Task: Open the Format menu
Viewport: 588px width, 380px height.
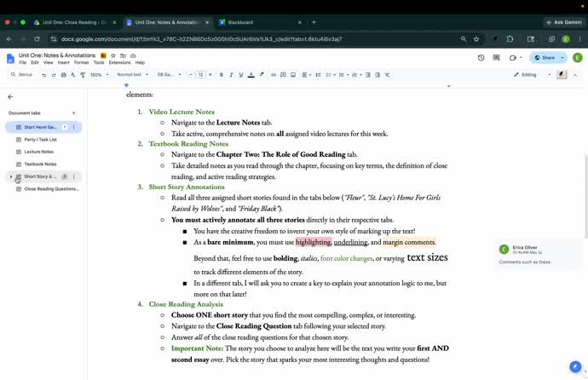Action: (x=81, y=62)
